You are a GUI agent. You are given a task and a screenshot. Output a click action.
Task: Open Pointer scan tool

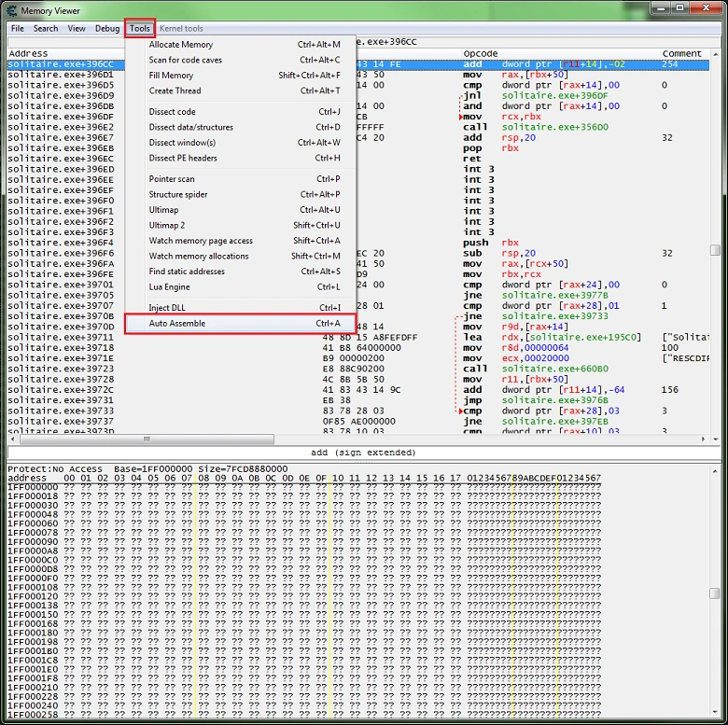click(172, 179)
